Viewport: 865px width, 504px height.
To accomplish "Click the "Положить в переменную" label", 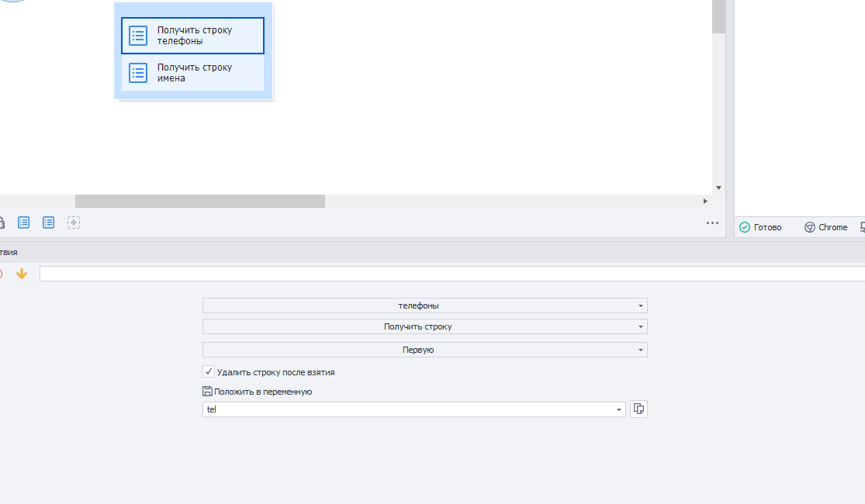I will pos(262,392).
